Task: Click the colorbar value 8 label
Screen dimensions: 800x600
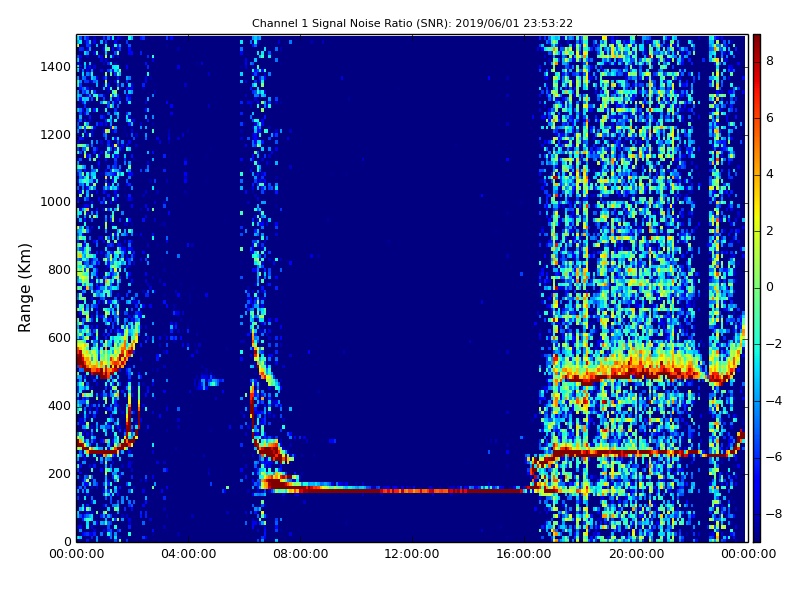Action: click(770, 61)
